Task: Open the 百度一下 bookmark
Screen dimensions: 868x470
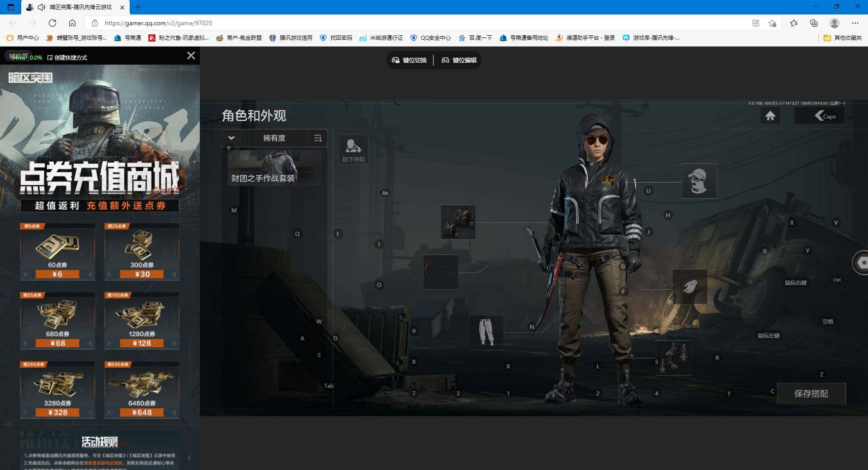Action: click(x=475, y=38)
